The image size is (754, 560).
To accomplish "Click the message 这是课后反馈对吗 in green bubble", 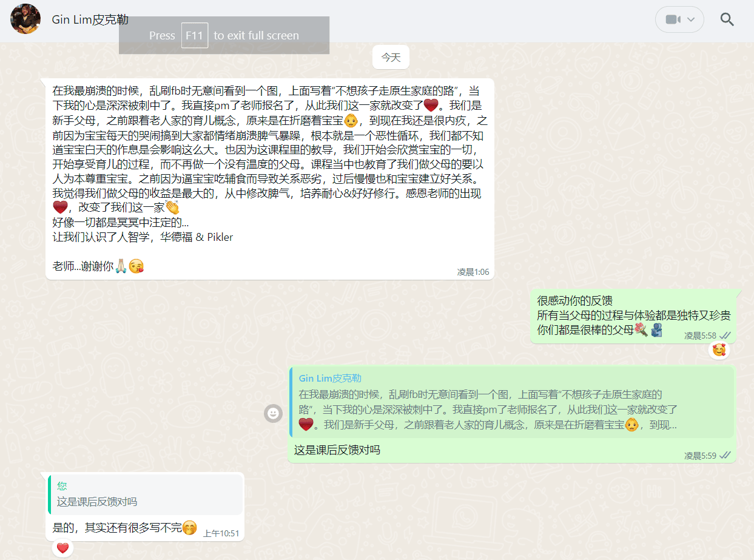I will coord(337,450).
